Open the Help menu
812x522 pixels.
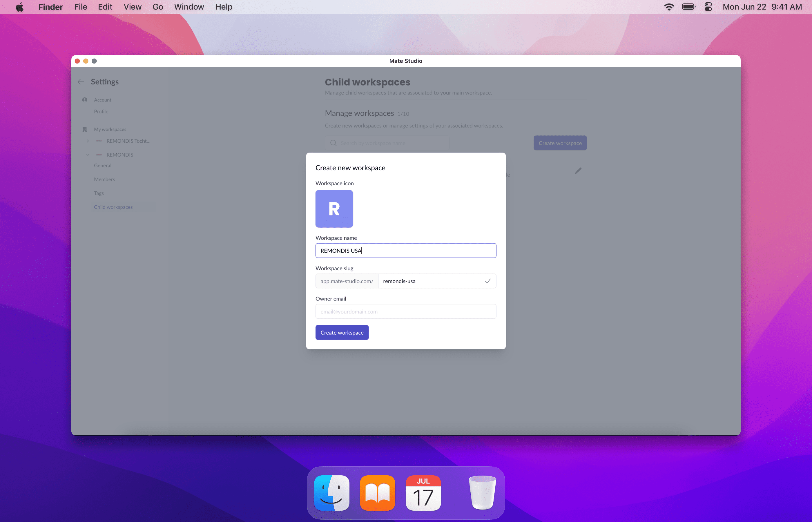click(x=224, y=7)
